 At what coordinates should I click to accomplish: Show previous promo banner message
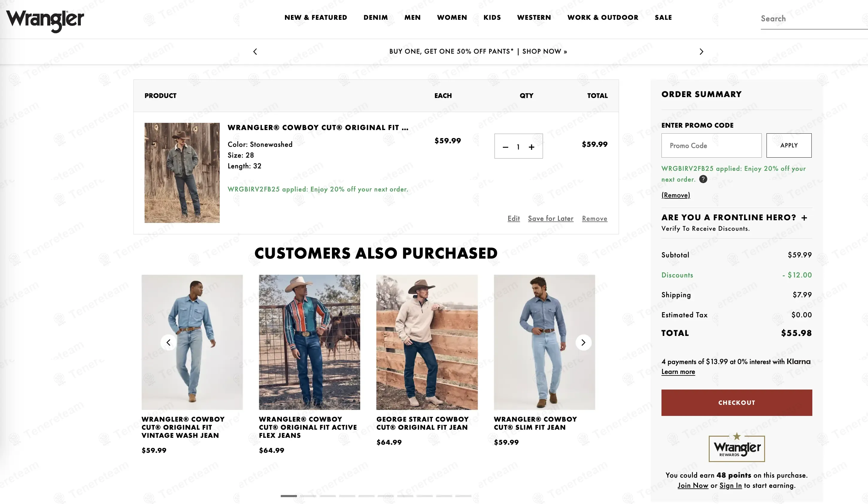[255, 52]
